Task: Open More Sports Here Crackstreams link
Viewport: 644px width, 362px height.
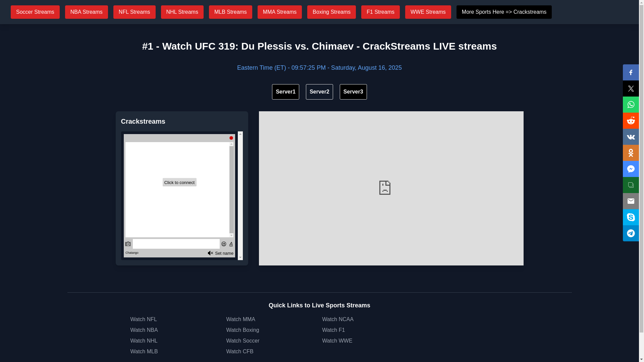Action: [504, 12]
